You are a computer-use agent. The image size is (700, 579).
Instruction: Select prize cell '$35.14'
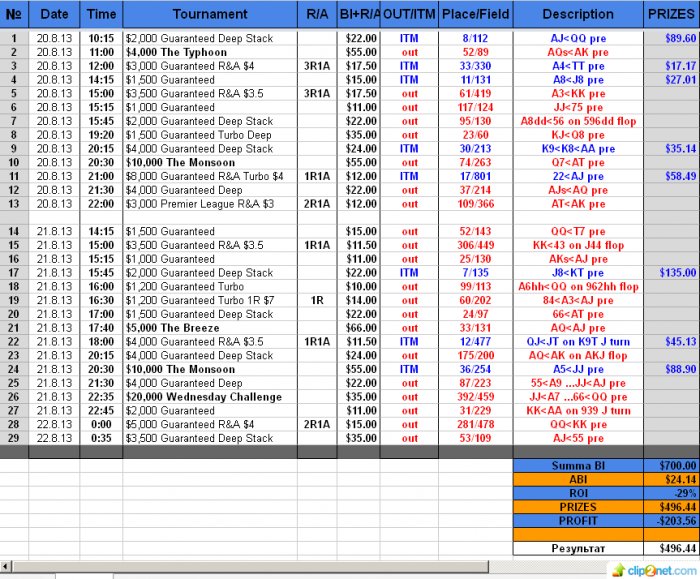point(671,149)
